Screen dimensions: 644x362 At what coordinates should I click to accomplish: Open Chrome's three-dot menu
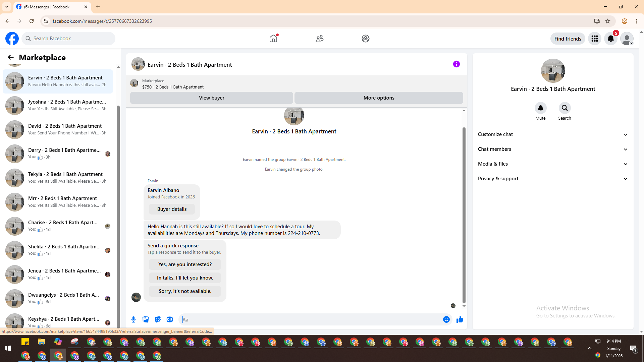coord(637,21)
